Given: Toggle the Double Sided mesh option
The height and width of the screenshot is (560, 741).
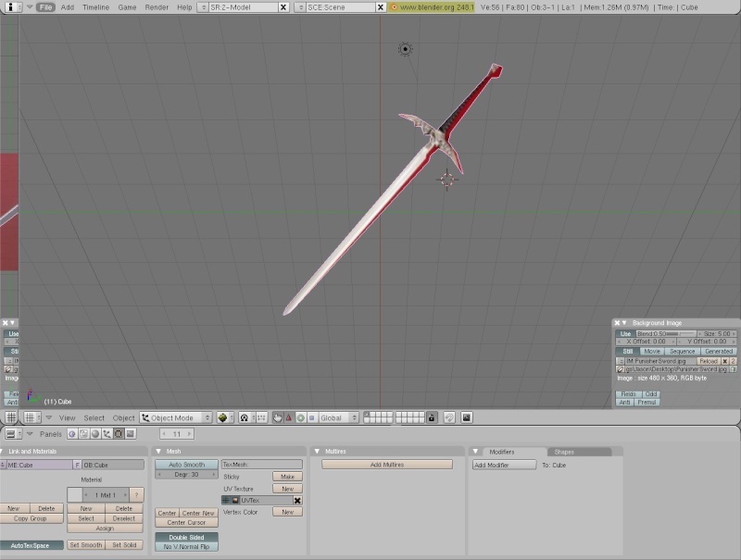Looking at the screenshot, I should [x=187, y=538].
